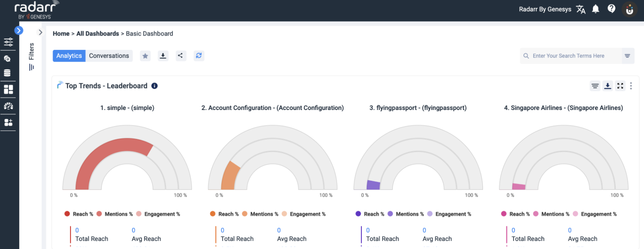Refresh the dashboard data
The height and width of the screenshot is (249, 644).
tap(199, 55)
